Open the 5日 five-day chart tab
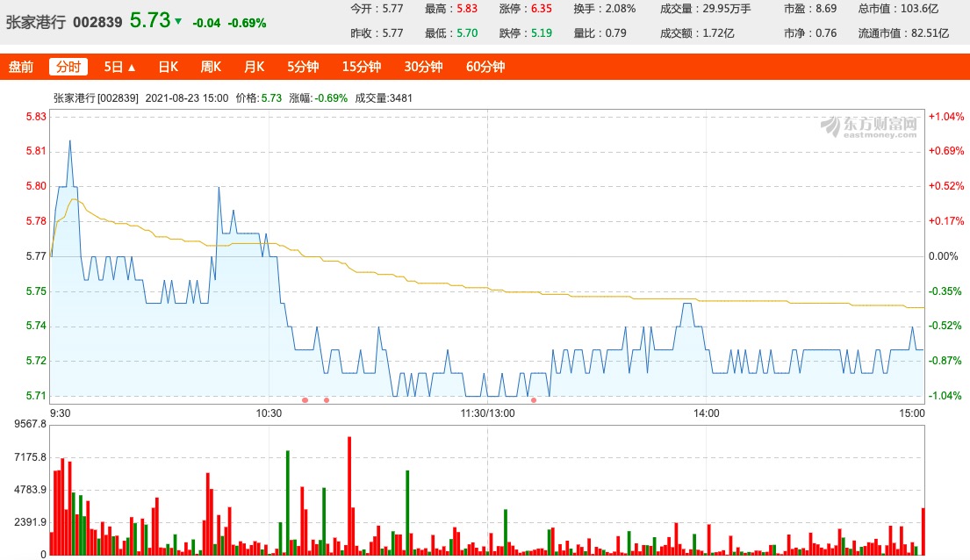This screenshot has height=560, width=970. [x=113, y=67]
